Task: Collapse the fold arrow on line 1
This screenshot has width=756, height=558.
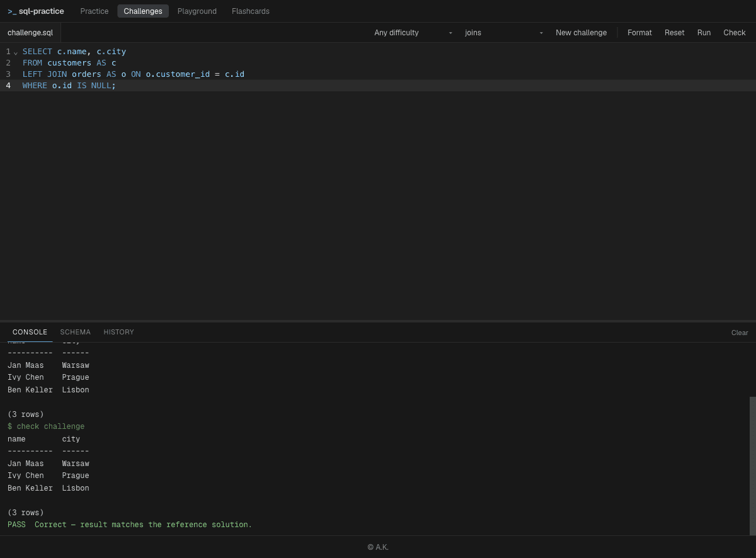Action: click(x=16, y=52)
